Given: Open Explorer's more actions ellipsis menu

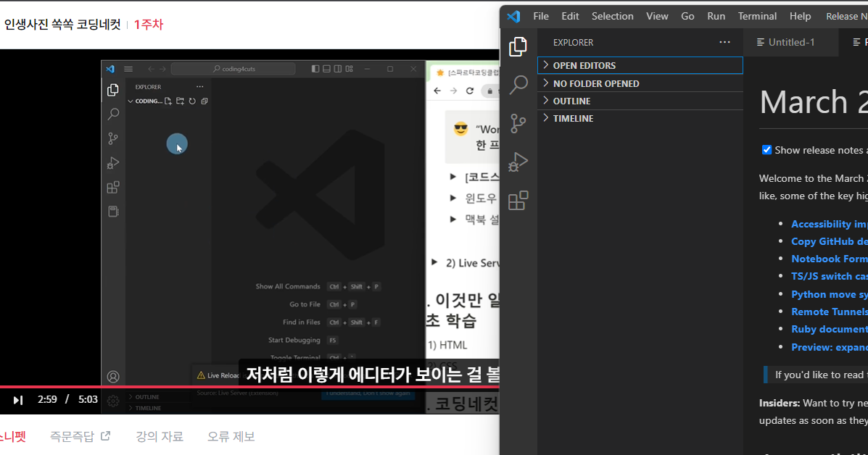Looking at the screenshot, I should (724, 42).
